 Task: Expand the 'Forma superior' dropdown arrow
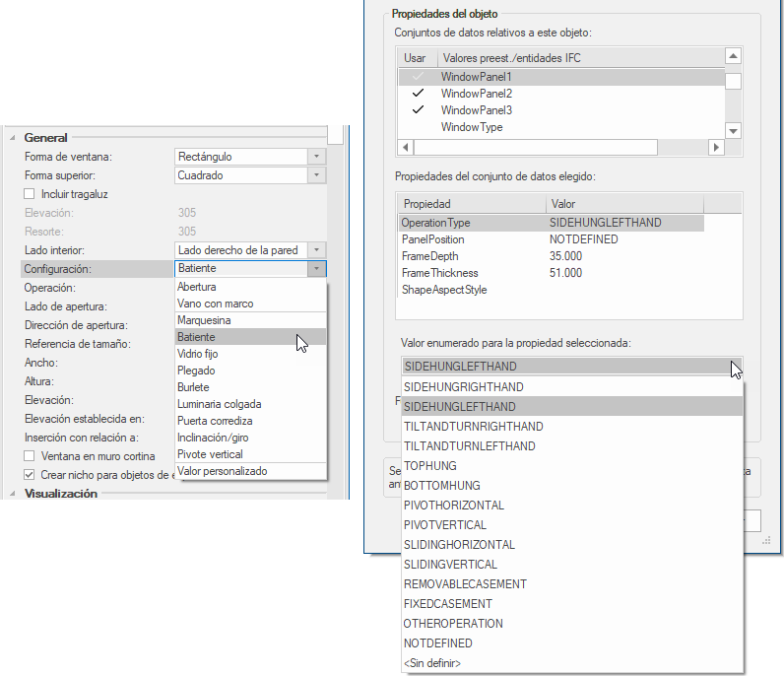tap(315, 175)
